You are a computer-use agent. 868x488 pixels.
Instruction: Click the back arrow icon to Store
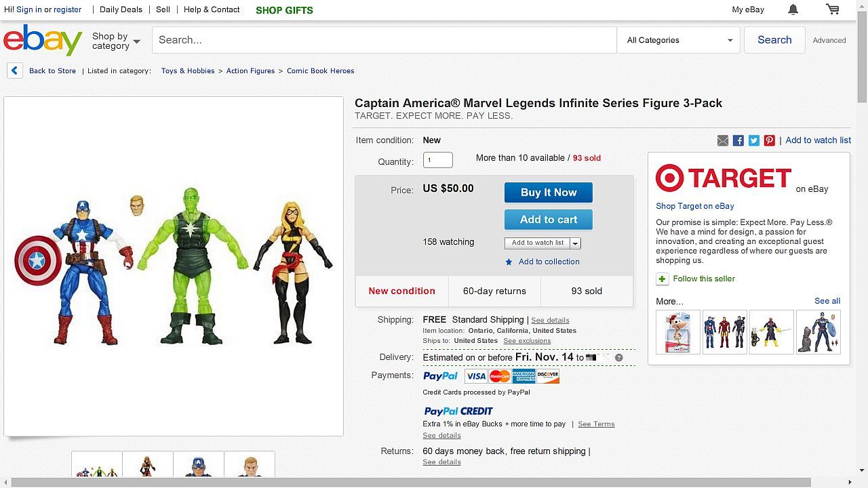point(15,70)
